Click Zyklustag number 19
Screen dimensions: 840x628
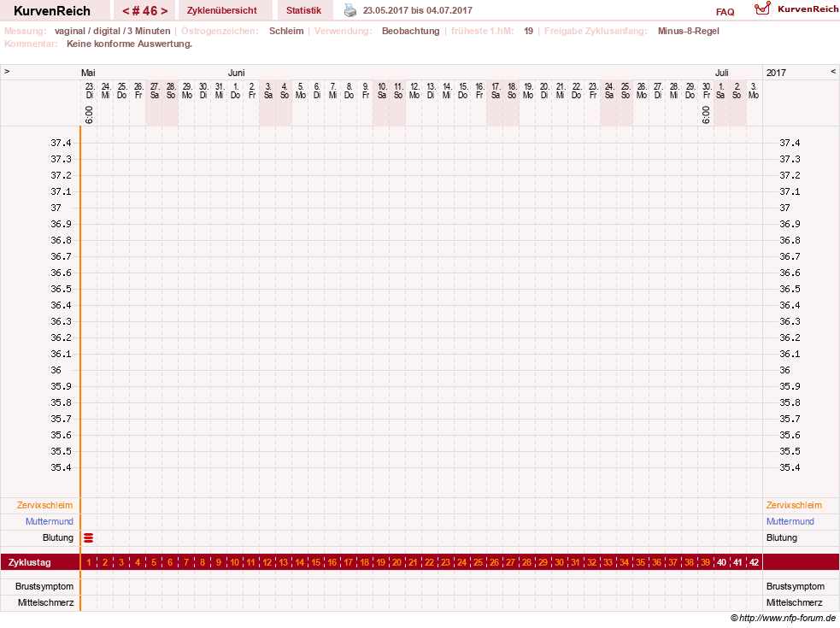click(x=381, y=562)
